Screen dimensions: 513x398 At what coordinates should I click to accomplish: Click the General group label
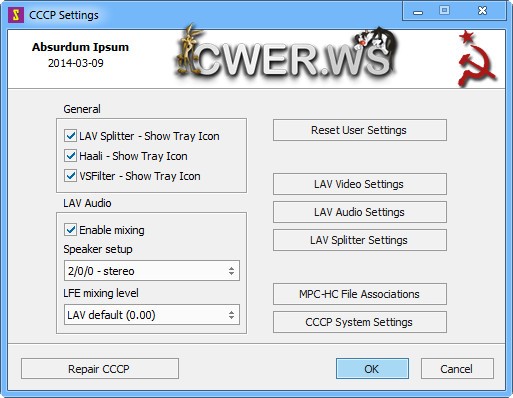coord(82,109)
